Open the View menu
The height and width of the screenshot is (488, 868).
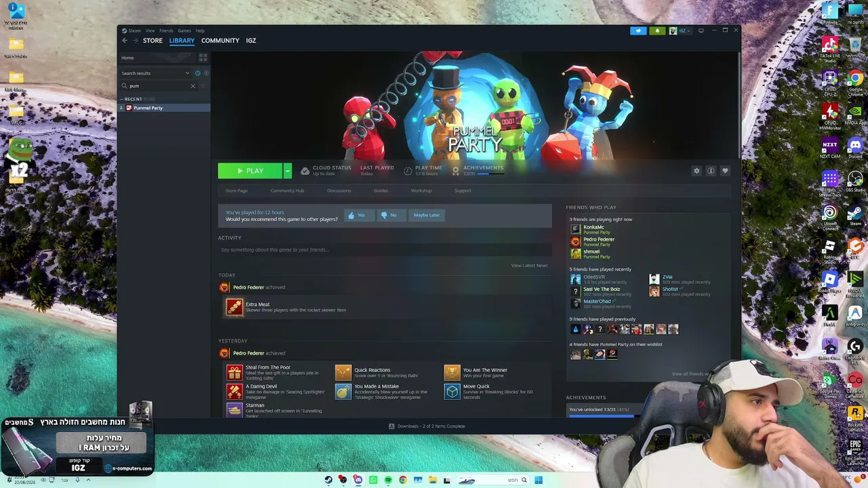click(150, 30)
